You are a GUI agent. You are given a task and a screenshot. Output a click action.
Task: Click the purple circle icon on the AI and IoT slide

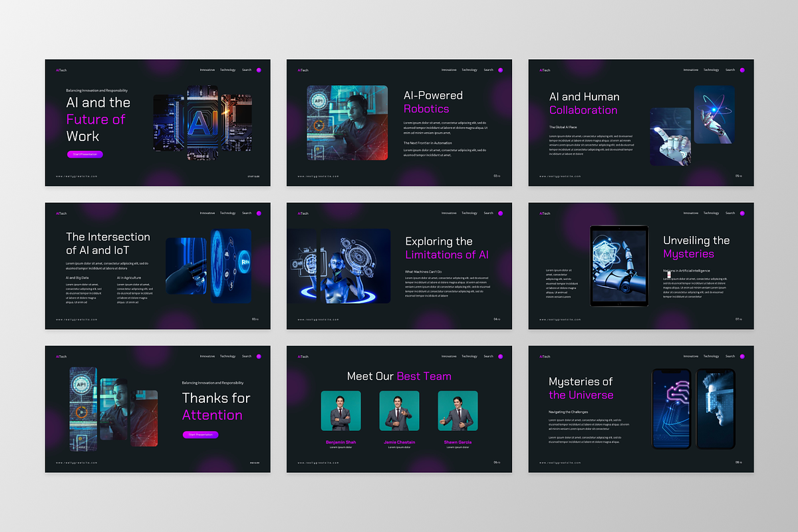tap(259, 213)
